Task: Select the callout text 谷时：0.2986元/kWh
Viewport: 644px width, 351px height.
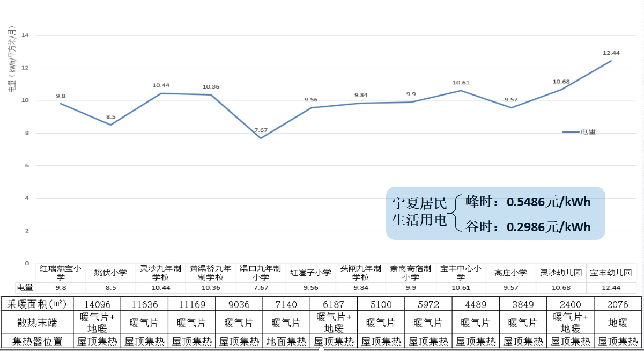Action: pos(528,227)
